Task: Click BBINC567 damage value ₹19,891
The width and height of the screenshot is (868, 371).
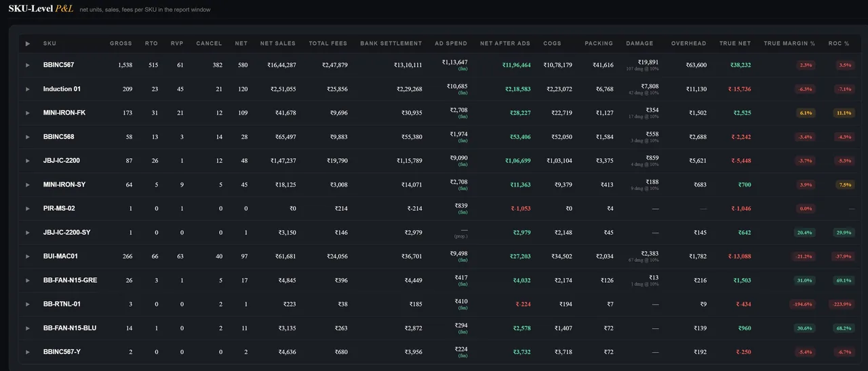Action: tap(648, 62)
